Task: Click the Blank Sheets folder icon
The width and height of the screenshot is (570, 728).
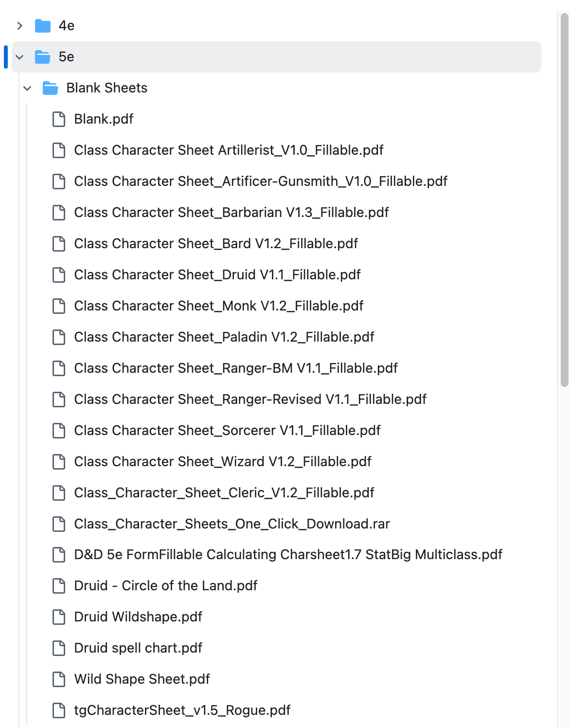Action: coord(51,88)
